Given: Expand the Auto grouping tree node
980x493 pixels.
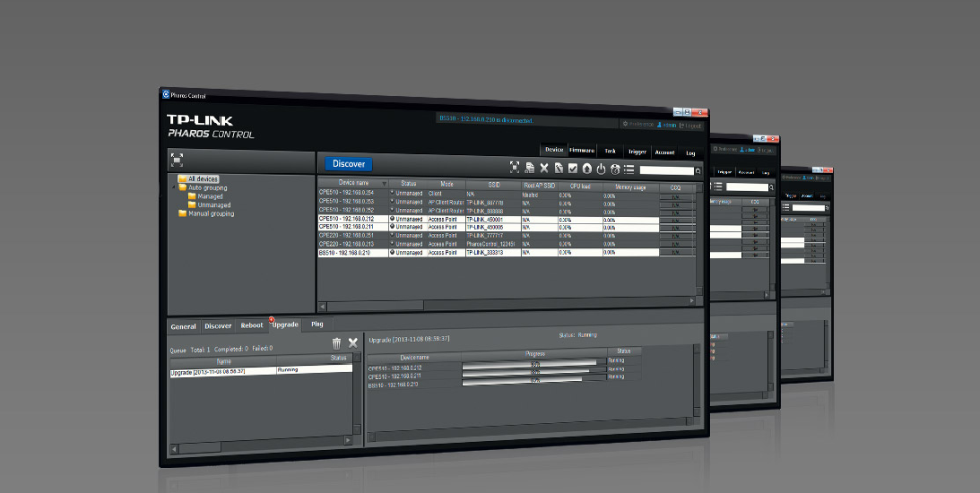Looking at the screenshot, I should pyautogui.click(x=173, y=187).
